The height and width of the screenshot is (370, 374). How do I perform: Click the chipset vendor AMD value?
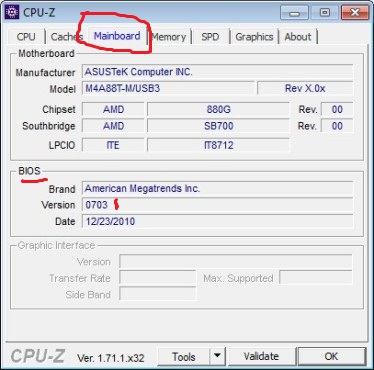(x=113, y=109)
